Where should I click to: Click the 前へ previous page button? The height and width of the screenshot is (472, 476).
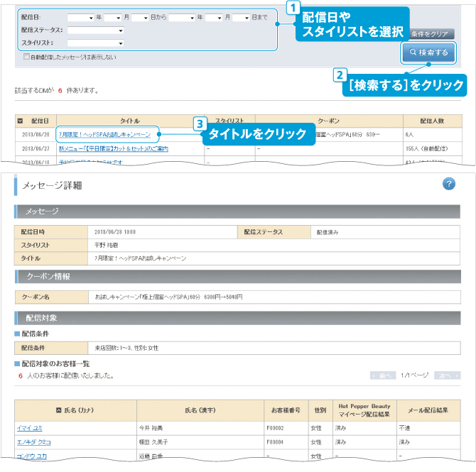pyautogui.click(x=383, y=375)
